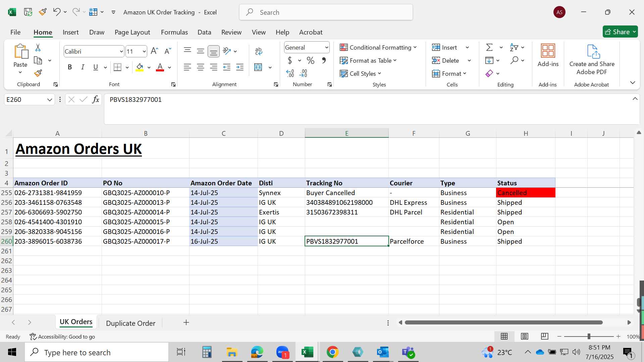
Task: Adjust the zoom slider handle
Action: 589,336
